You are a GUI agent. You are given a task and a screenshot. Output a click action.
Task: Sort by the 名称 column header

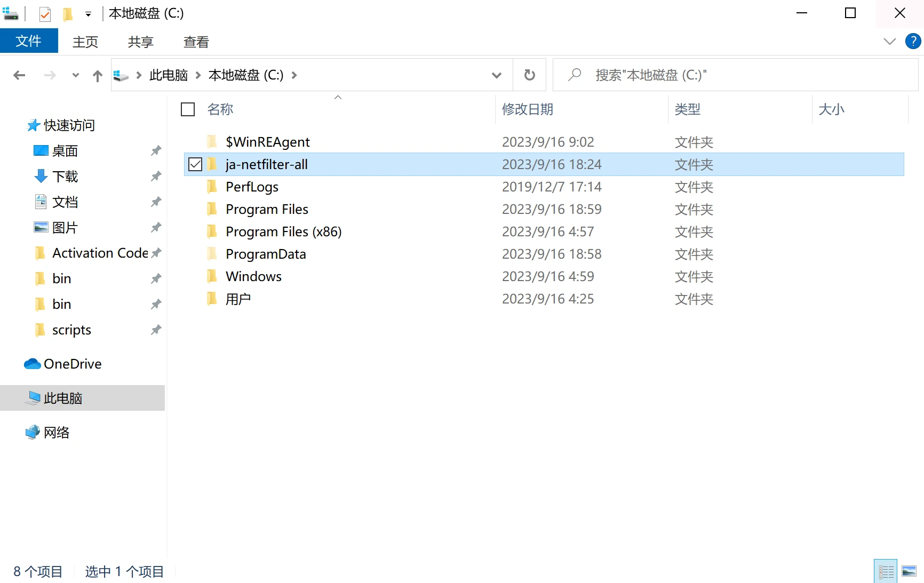pyautogui.click(x=220, y=109)
